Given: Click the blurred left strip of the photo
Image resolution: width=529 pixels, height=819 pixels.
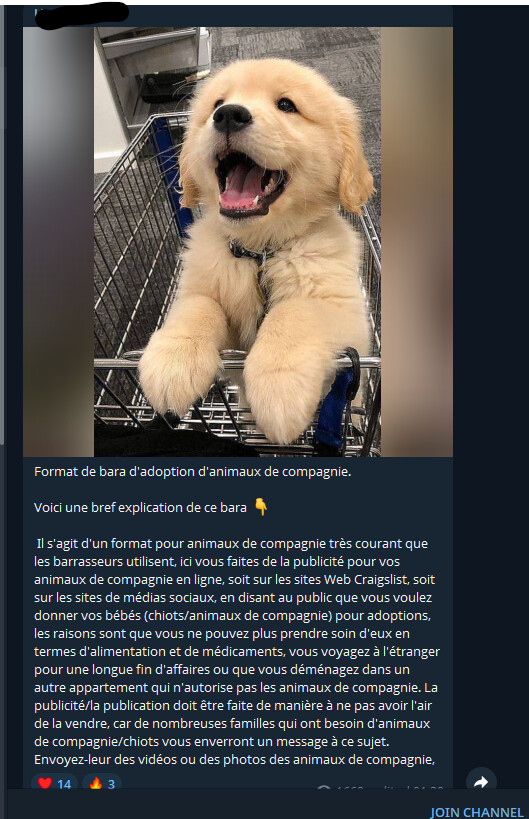Looking at the screenshot, I should point(58,242).
